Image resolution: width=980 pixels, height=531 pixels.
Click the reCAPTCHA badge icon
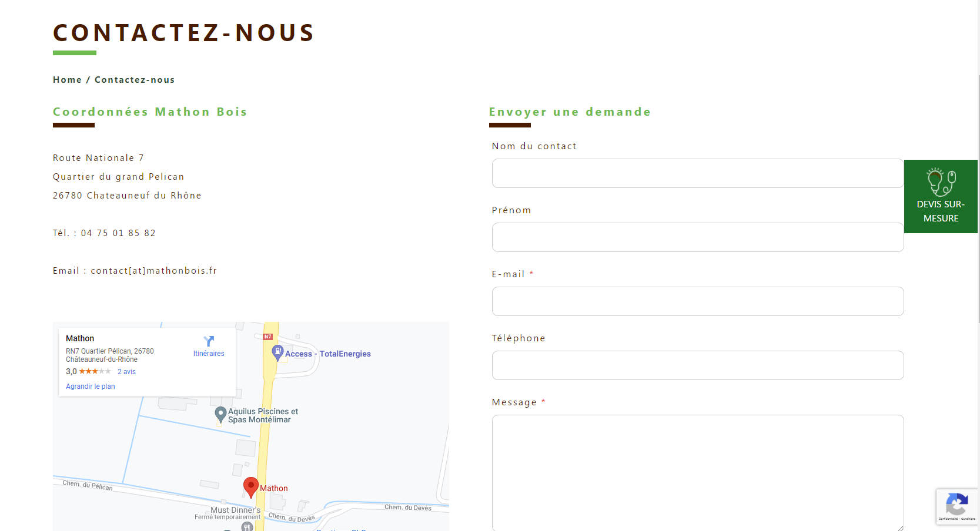coord(957,504)
